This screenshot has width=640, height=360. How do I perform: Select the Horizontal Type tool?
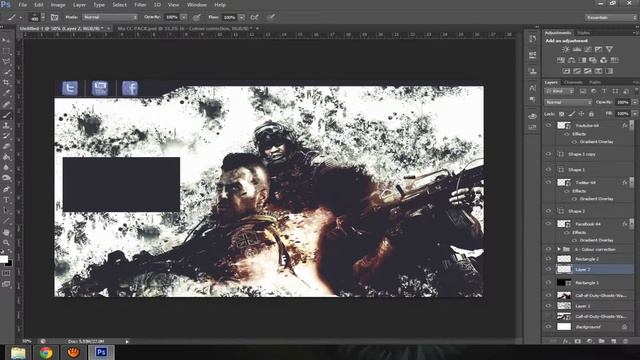(x=6, y=200)
